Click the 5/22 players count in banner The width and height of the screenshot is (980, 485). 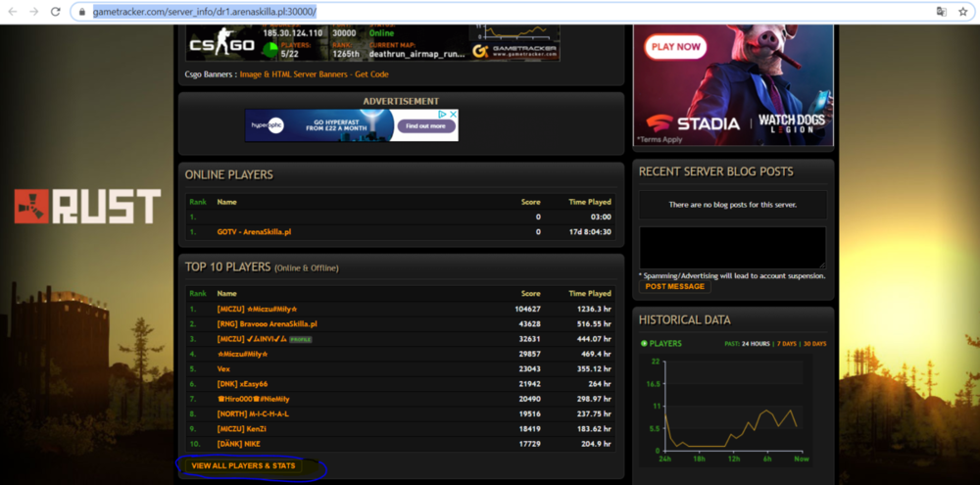coord(289,53)
